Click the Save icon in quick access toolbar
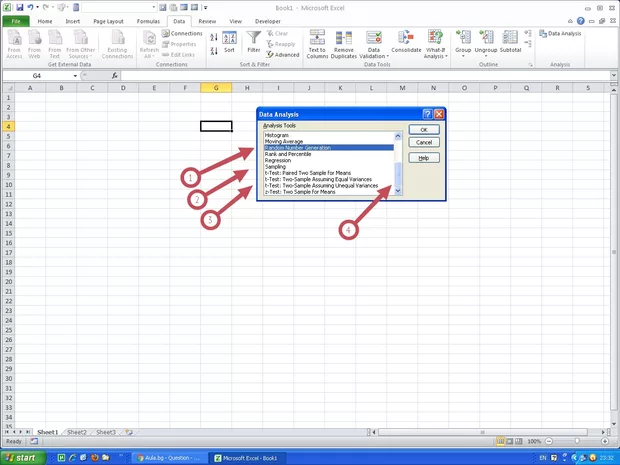Screen dimensions: 620x465 coord(19,7)
